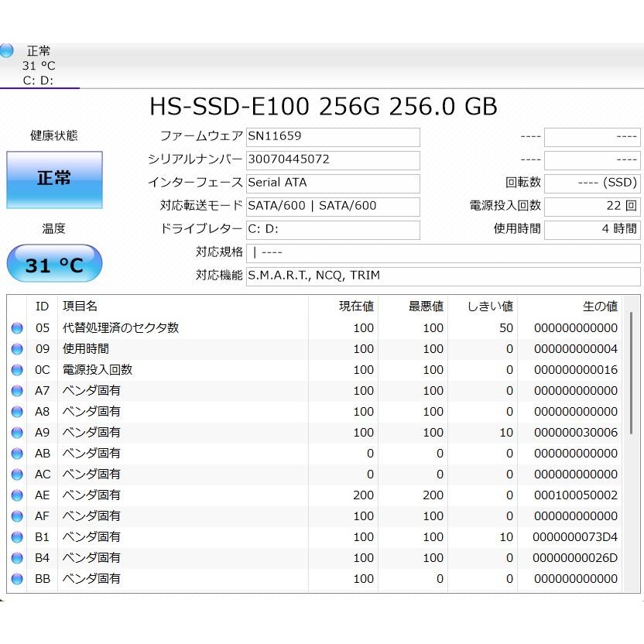The image size is (644, 644).
Task: Select the drive tab showing 正常 31 °C
Action: [39, 66]
